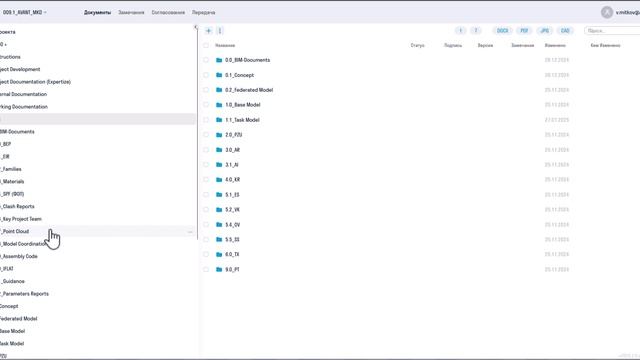Viewport: 640px width, 360px height.
Task: Select Assembly Code tree item
Action: click(19, 256)
